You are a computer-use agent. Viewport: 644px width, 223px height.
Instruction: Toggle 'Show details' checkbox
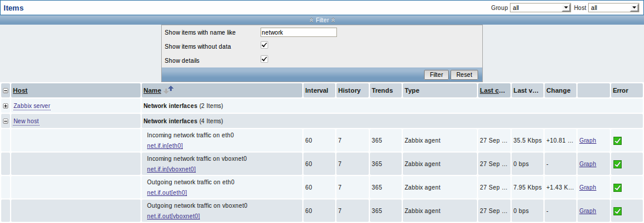265,59
